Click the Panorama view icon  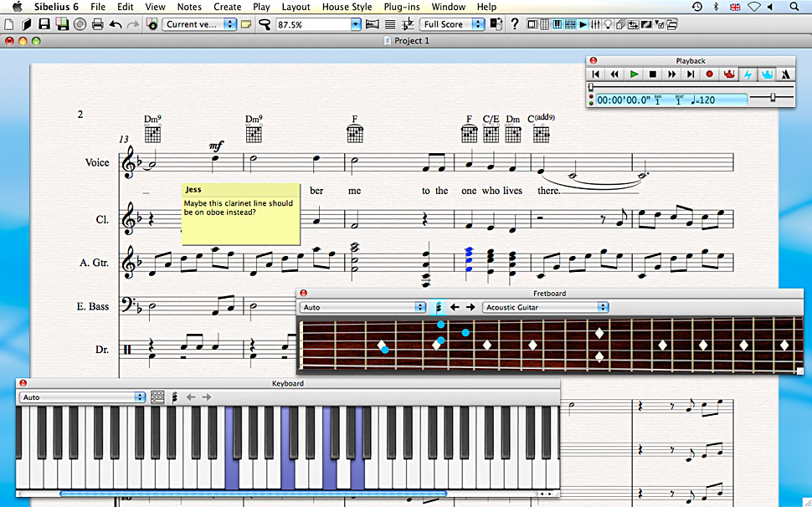coord(372,24)
